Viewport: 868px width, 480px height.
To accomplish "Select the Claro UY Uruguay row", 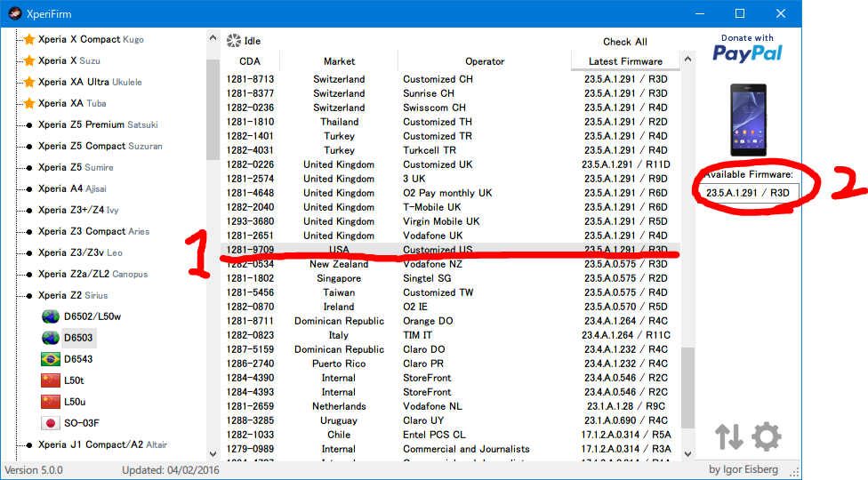I will 450,420.
